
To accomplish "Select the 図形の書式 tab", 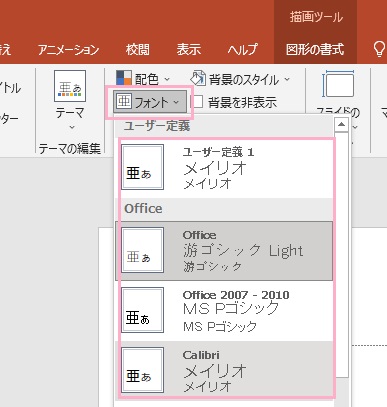I will (x=315, y=50).
